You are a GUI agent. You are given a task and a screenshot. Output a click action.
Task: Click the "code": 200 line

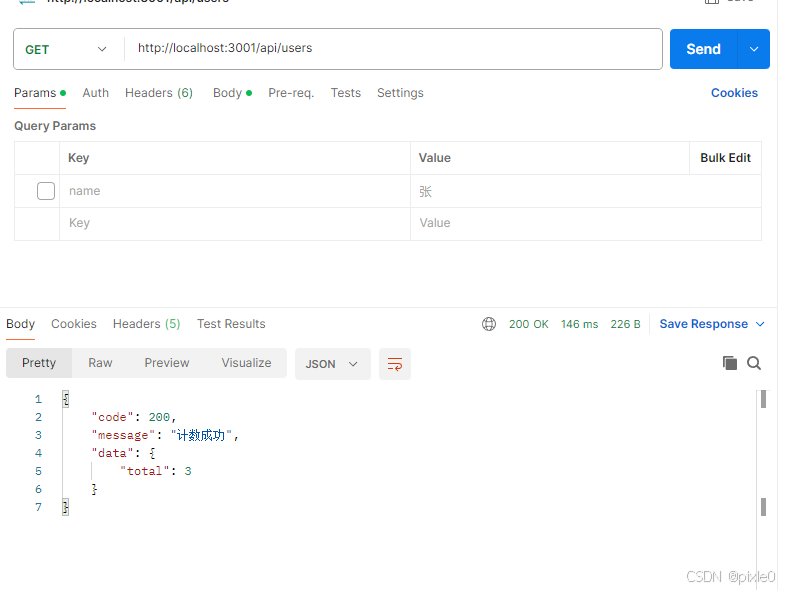pos(134,417)
